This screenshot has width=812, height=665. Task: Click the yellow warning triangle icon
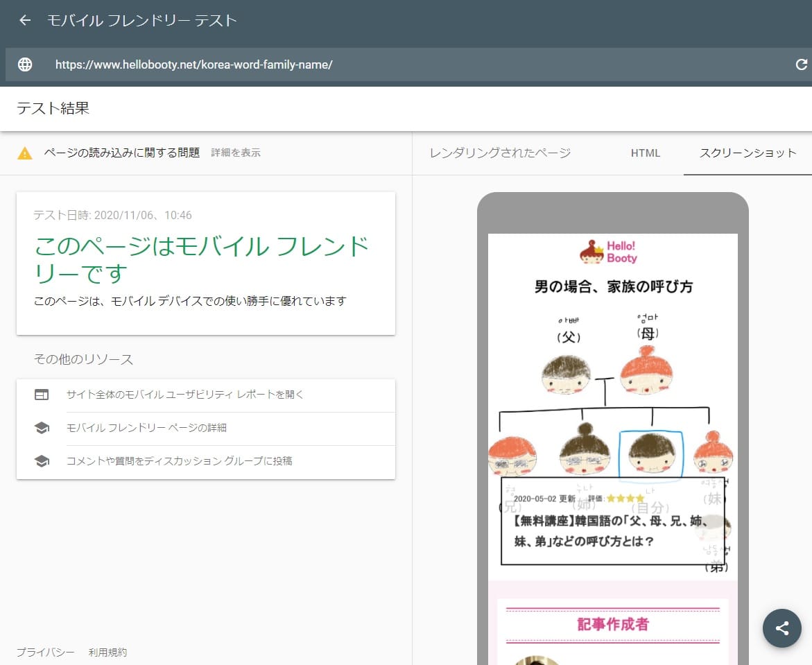tap(25, 153)
